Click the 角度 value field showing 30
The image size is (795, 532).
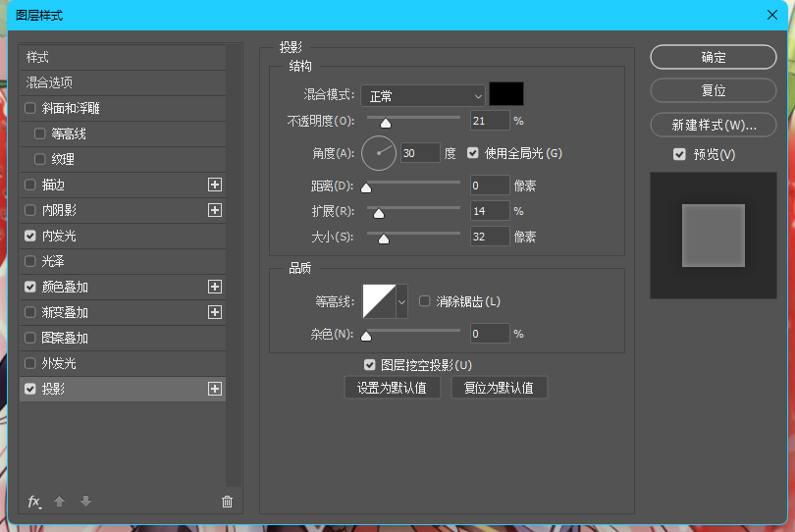point(420,153)
